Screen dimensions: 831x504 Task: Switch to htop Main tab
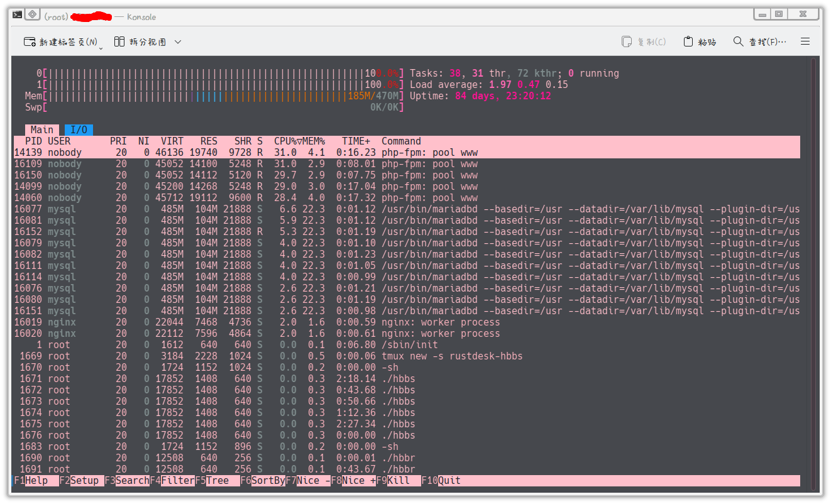click(42, 129)
